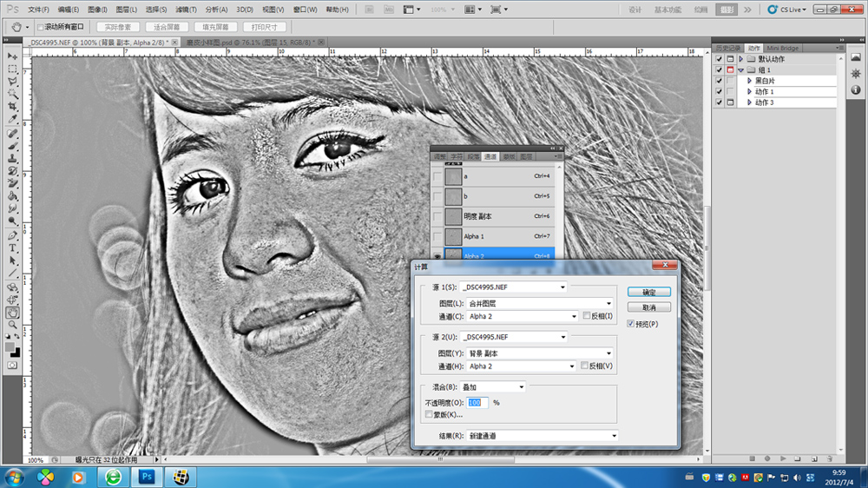Viewport: 868px width, 488px height.
Task: Open the 滤镜(T) filter menu
Action: (186, 10)
